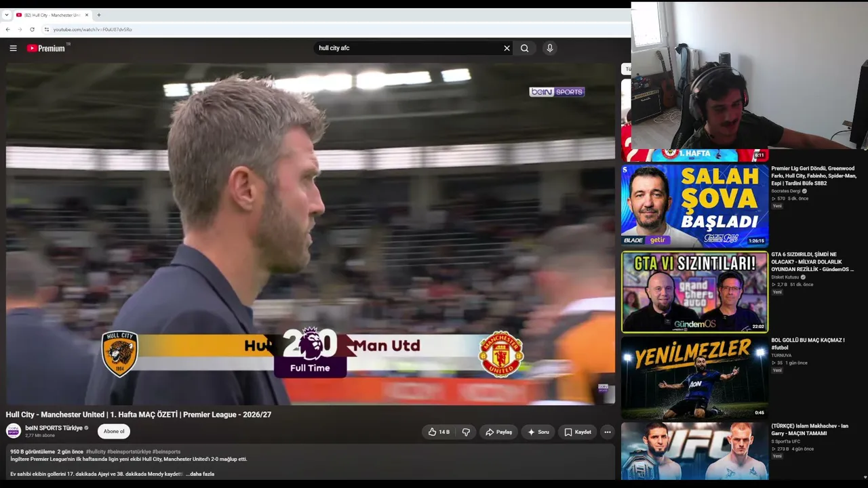This screenshot has width=868, height=488.
Task: Open 'Islam Makhachev - Ian Garry' video title
Action: click(810, 430)
